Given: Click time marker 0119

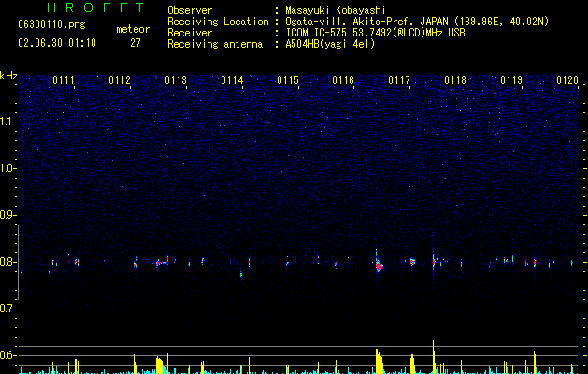Looking at the screenshot, I should [511, 80].
